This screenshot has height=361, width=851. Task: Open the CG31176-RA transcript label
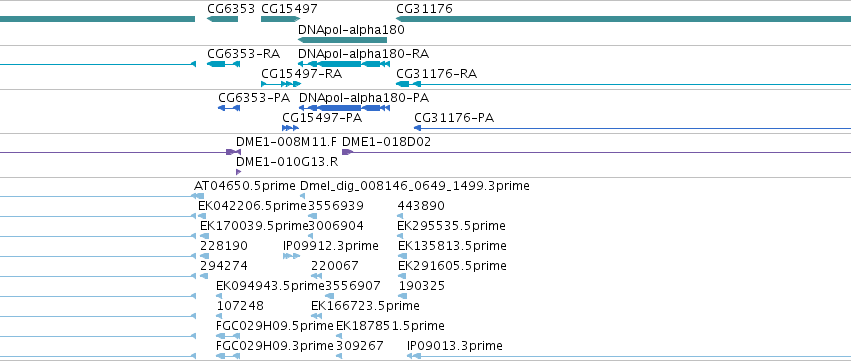(x=436, y=74)
